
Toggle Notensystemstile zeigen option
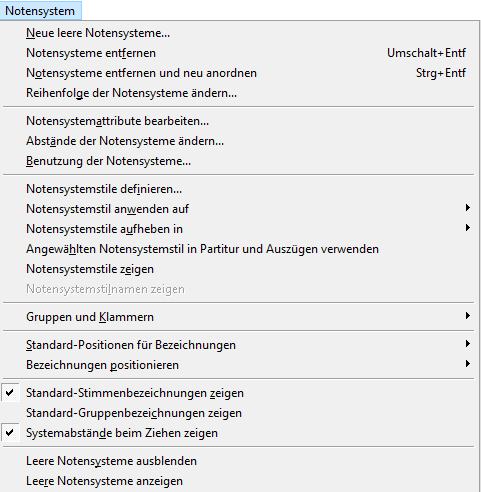[x=239, y=269]
